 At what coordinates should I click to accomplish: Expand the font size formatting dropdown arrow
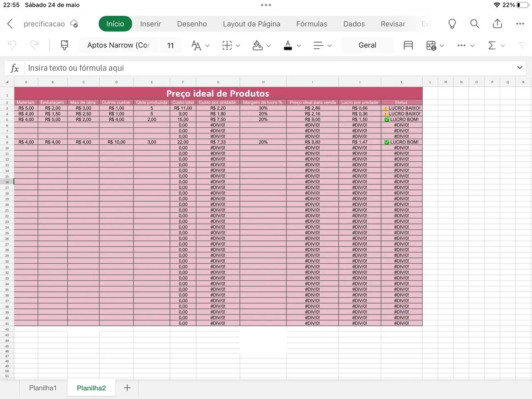click(x=207, y=46)
